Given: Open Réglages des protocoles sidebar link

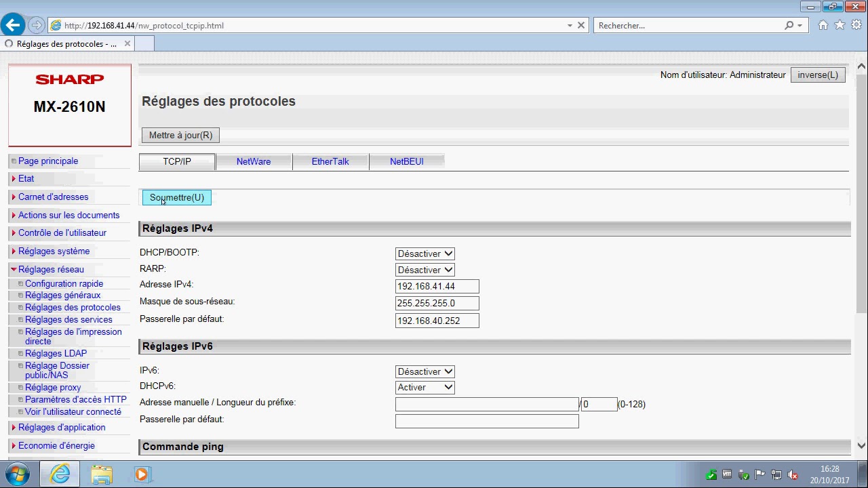Looking at the screenshot, I should [73, 307].
